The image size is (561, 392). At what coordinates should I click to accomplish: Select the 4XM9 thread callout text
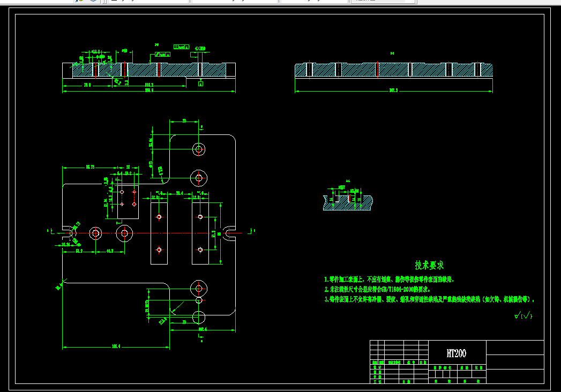(200, 48)
